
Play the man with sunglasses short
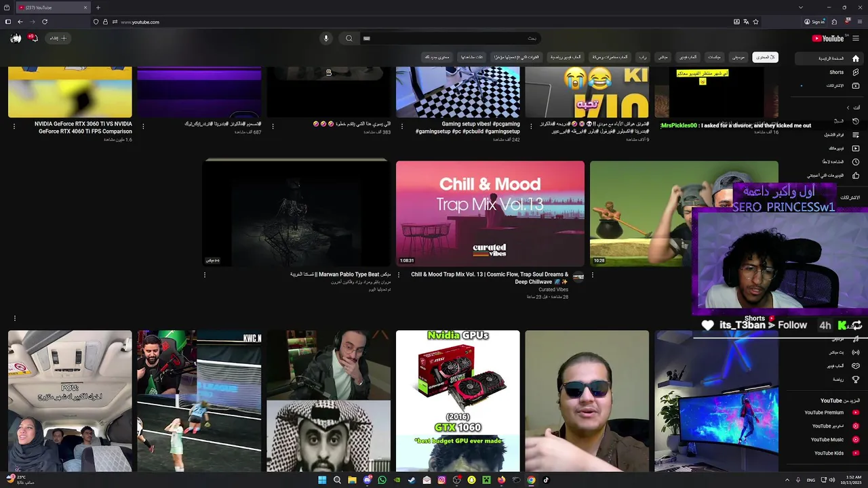coord(587,401)
